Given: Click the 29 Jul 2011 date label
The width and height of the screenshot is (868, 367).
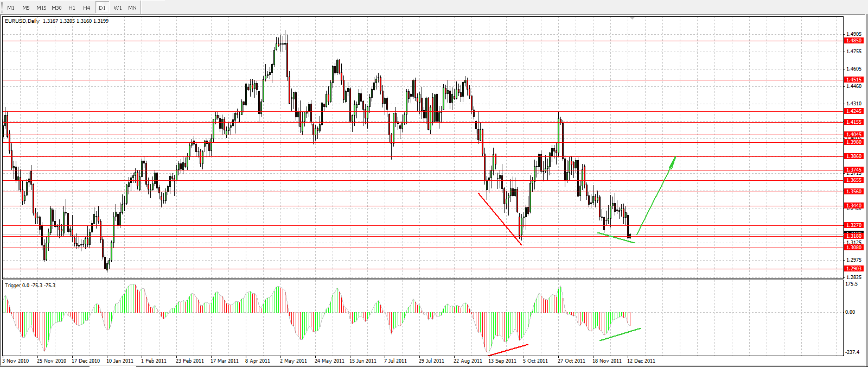Looking at the screenshot, I should pyautogui.click(x=431, y=361).
